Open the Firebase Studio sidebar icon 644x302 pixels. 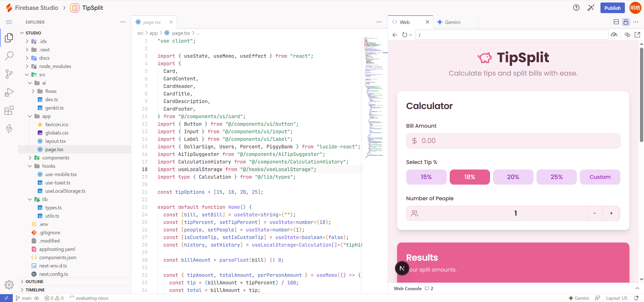point(9,128)
